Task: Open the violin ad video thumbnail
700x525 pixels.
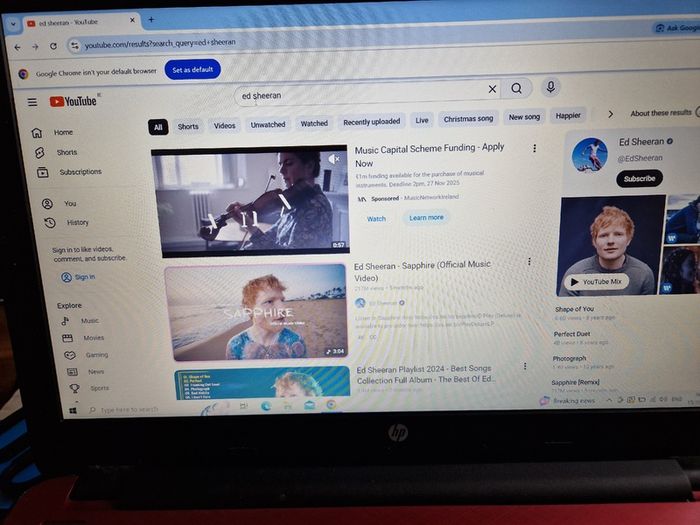Action: pos(250,201)
